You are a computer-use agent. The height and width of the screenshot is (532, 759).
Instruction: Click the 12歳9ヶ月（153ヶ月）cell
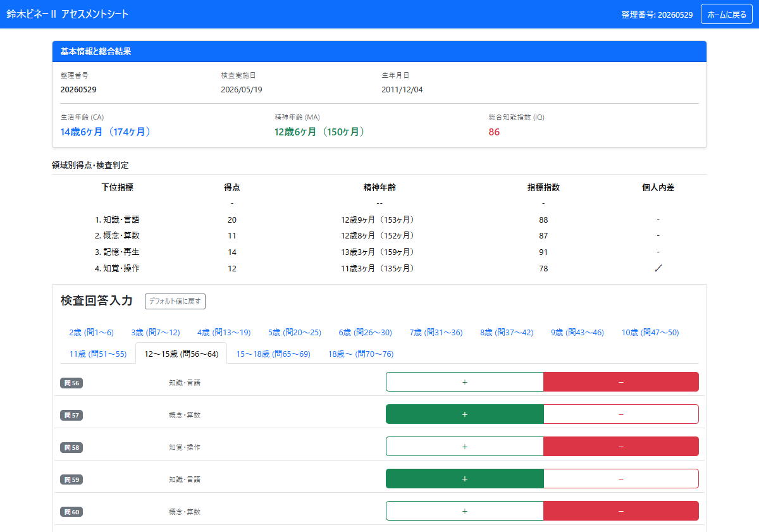coord(379,220)
